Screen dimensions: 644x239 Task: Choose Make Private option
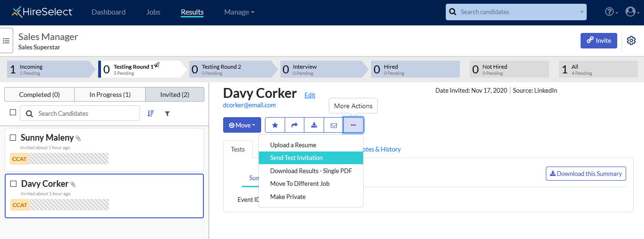coord(311,197)
